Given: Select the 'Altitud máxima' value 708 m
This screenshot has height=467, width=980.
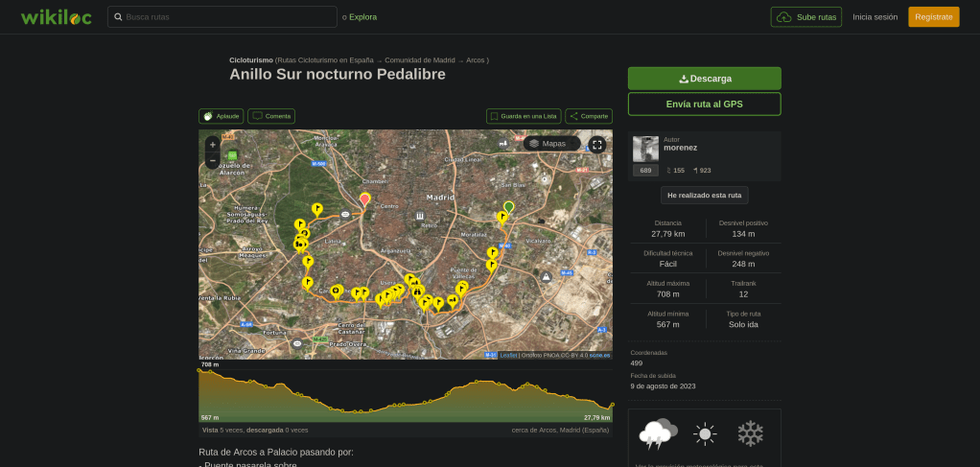Looking at the screenshot, I should (668, 293).
